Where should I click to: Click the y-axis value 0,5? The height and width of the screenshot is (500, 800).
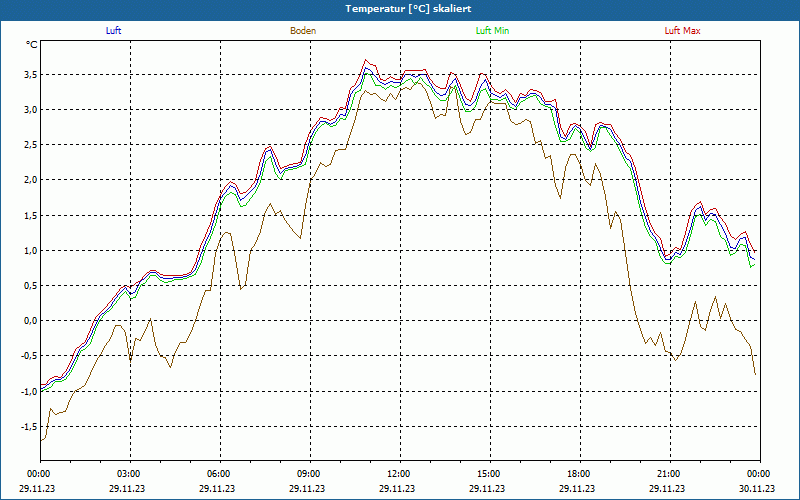point(31,286)
